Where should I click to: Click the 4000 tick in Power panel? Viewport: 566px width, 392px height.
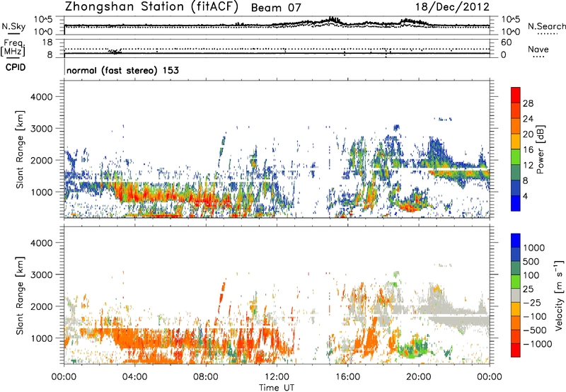42,97
